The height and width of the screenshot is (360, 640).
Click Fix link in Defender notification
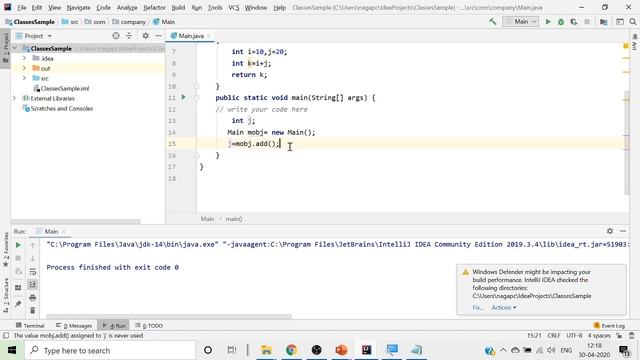pos(478,307)
